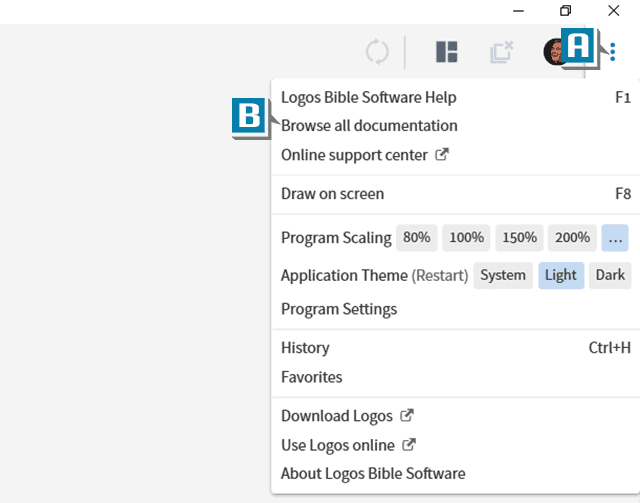Image resolution: width=640 pixels, height=503 pixels.
Task: Open the History menu entry
Action: coord(456,347)
